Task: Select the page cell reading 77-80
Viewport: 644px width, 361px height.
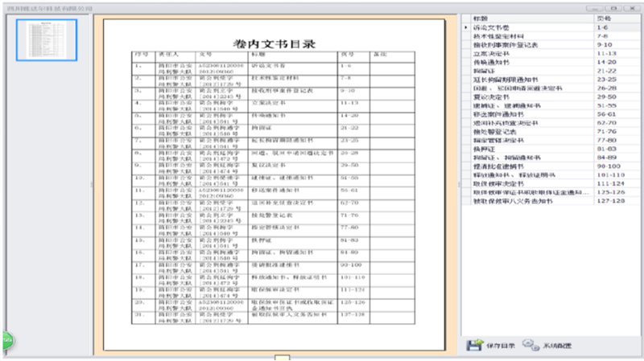Action: (x=617, y=140)
